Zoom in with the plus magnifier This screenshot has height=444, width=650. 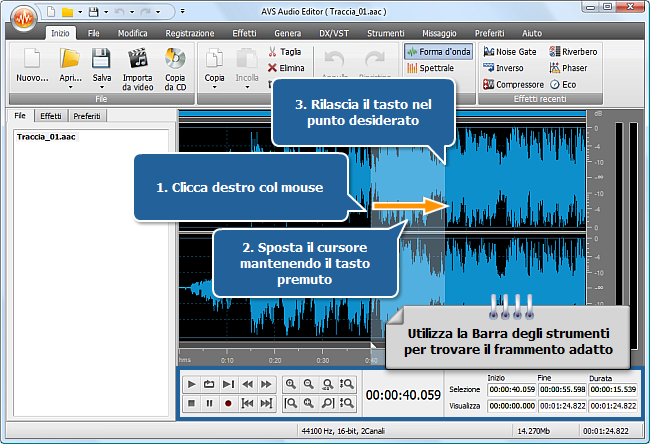point(291,384)
